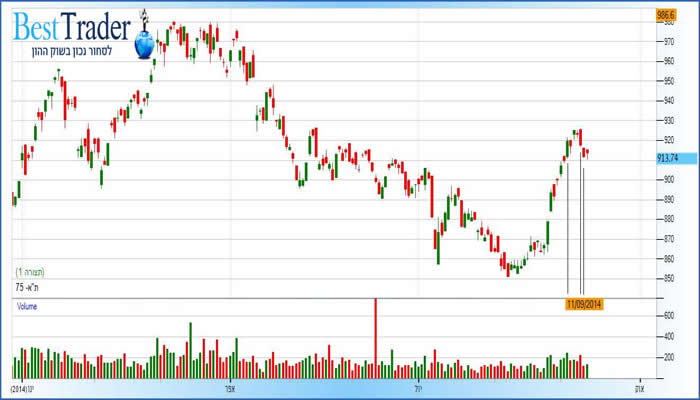This screenshot has height=400, width=700.
Task: Click the (2014) יוני date axis label
Action: coord(20,386)
